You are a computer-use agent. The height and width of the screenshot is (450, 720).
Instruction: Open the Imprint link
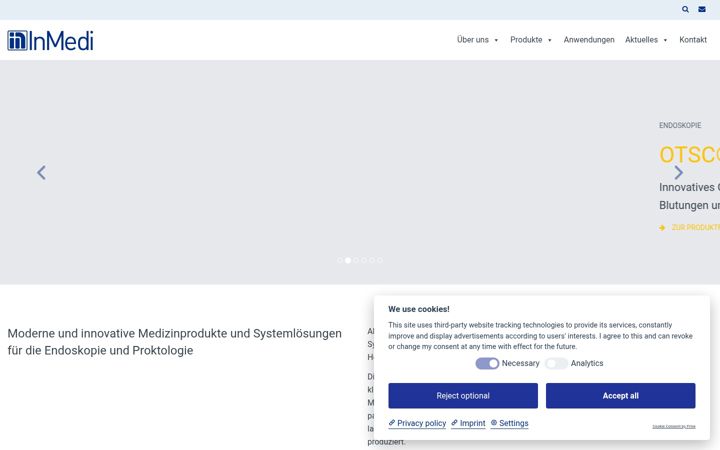[468, 423]
